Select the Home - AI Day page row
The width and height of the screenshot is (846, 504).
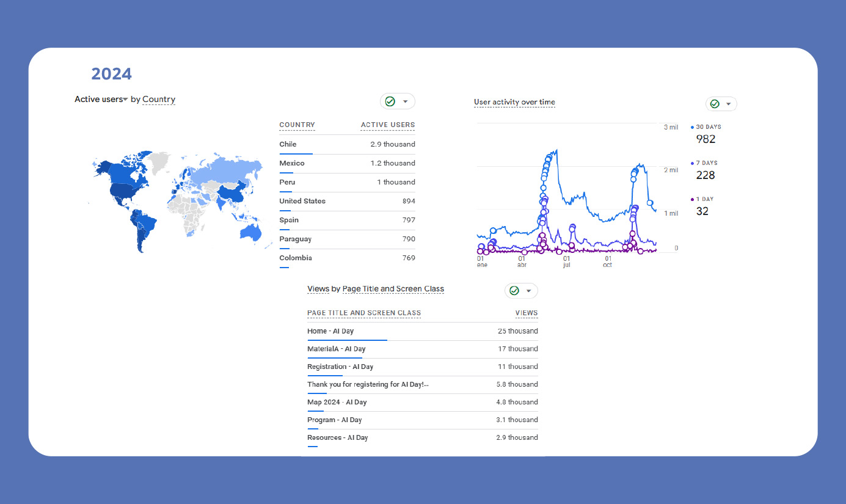pos(422,331)
